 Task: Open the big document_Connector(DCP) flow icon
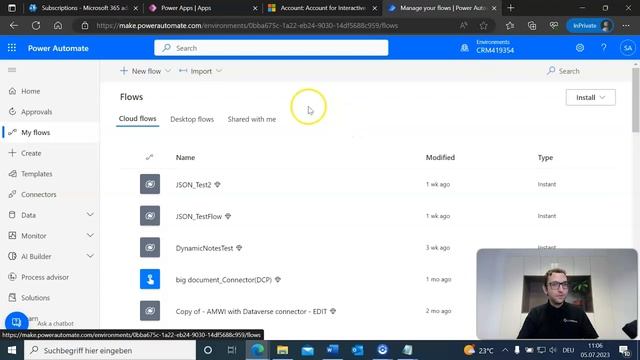150,279
